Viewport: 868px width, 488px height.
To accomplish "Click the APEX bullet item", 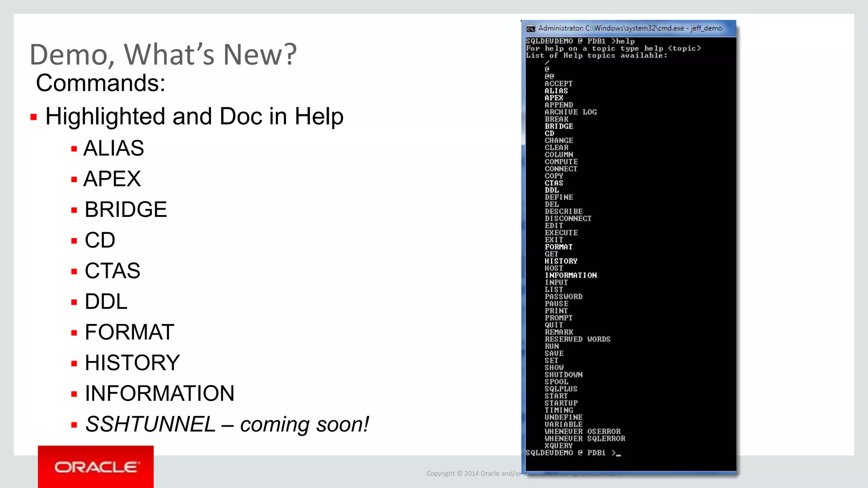I will click(112, 179).
